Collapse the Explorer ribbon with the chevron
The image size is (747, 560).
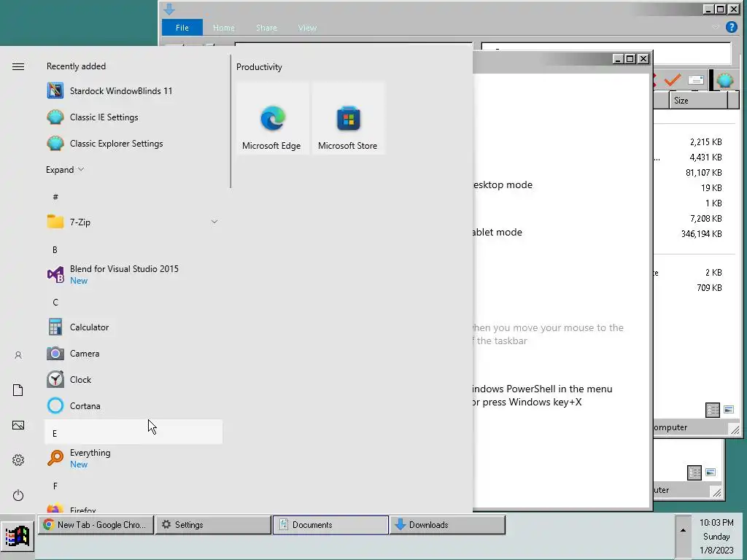point(715,27)
